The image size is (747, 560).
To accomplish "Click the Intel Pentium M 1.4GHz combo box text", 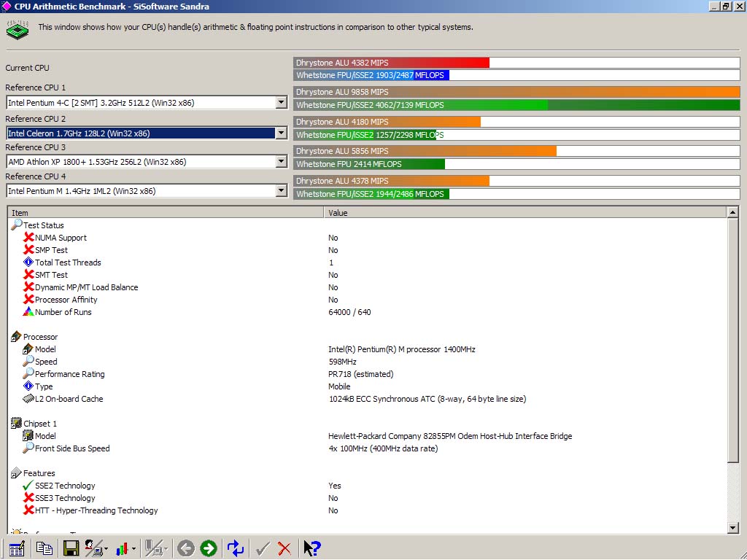I will [82, 191].
